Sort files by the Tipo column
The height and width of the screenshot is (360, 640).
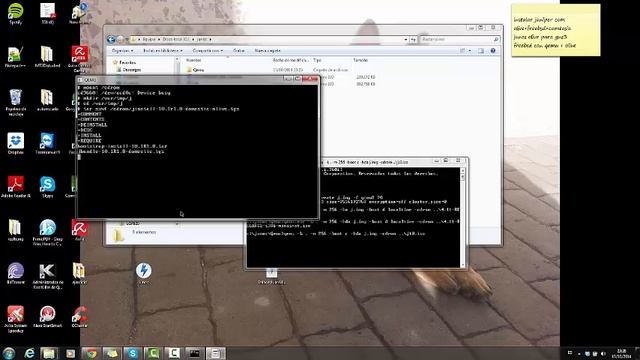[317, 60]
